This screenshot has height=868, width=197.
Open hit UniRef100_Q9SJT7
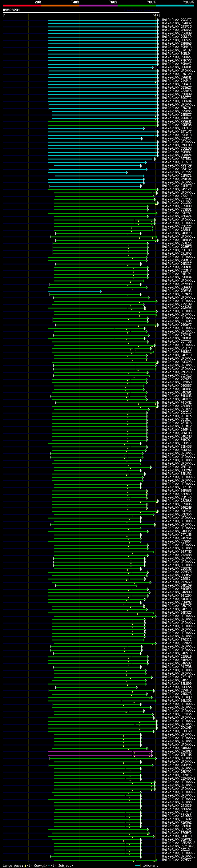point(177,20)
